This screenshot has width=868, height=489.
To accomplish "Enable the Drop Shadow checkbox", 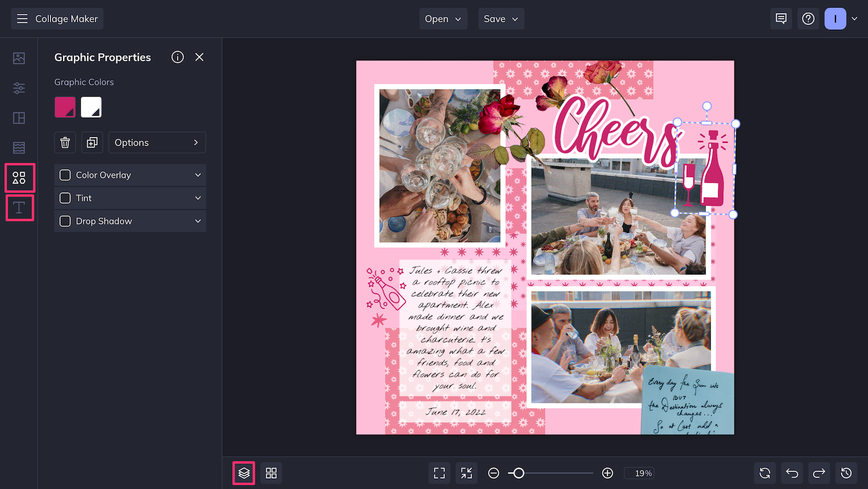I will coord(65,221).
